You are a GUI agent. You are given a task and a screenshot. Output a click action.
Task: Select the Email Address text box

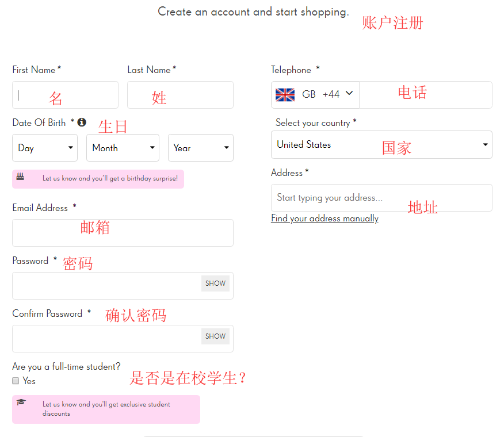123,233
